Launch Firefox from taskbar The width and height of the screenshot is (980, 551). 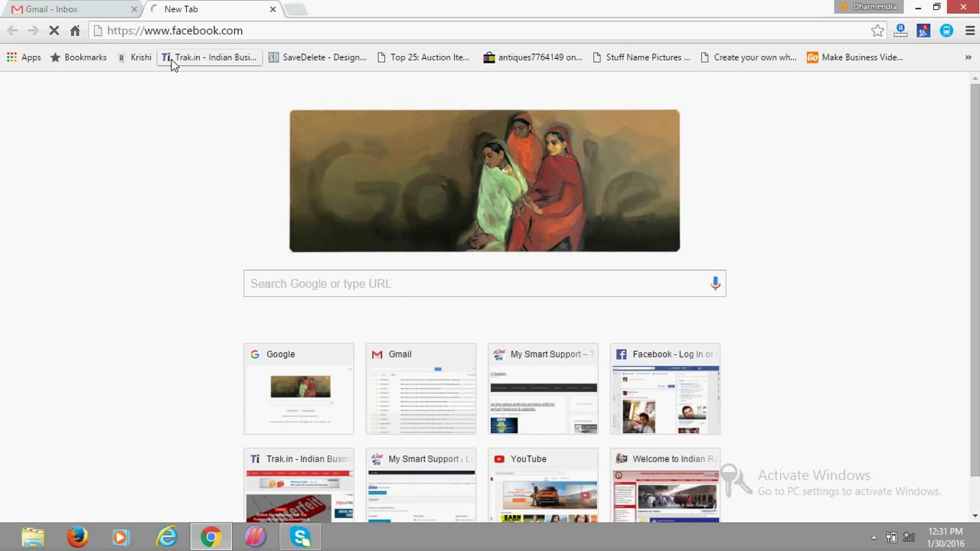click(x=77, y=537)
